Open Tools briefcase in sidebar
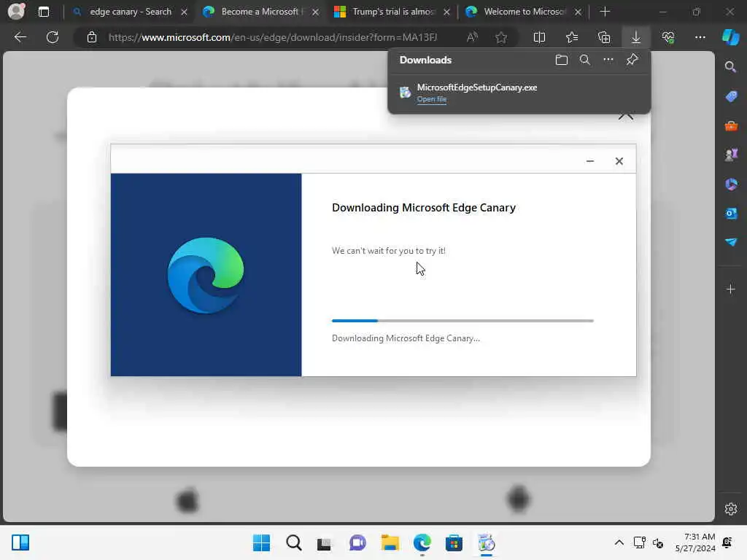 pyautogui.click(x=731, y=125)
